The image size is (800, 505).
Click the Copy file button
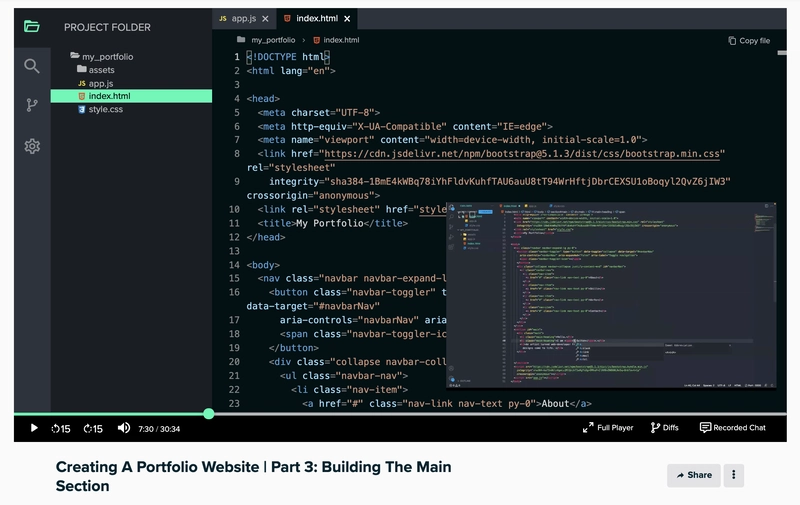(749, 41)
